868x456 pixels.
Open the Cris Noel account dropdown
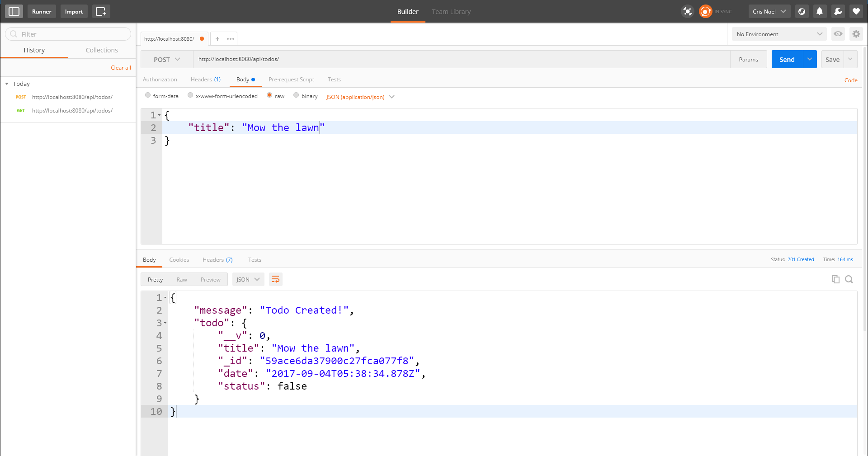pos(769,11)
